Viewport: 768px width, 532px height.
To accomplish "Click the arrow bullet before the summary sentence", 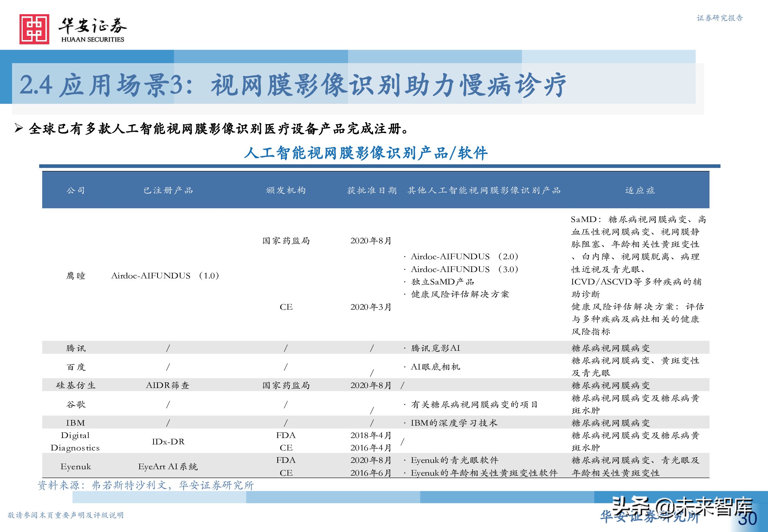I will (19, 128).
